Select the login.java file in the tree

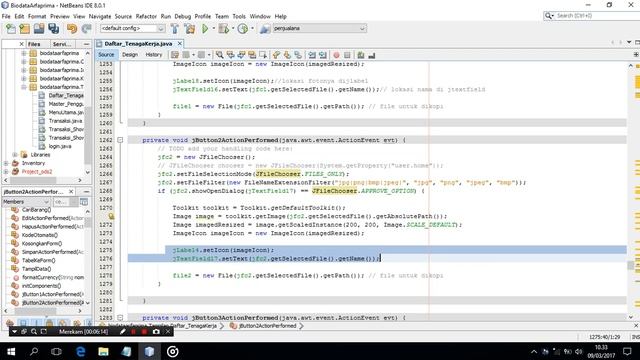60,146
